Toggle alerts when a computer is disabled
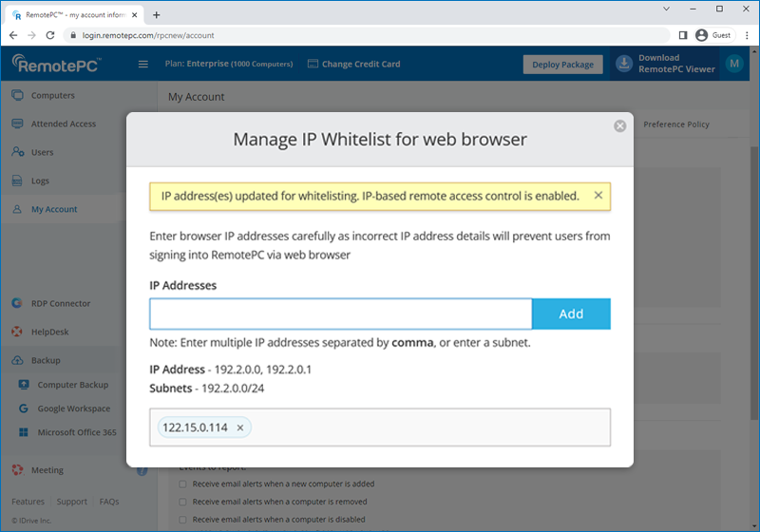760x532 pixels. [x=183, y=520]
